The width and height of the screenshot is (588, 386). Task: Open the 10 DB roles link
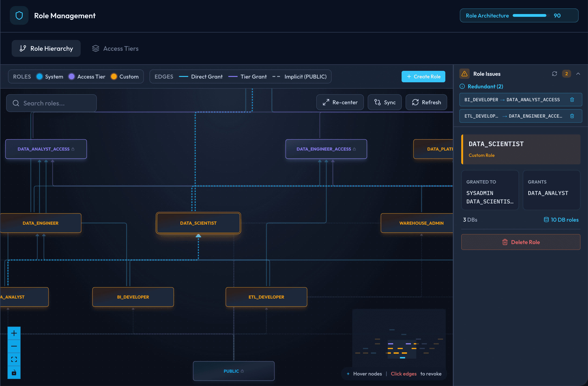coord(561,220)
